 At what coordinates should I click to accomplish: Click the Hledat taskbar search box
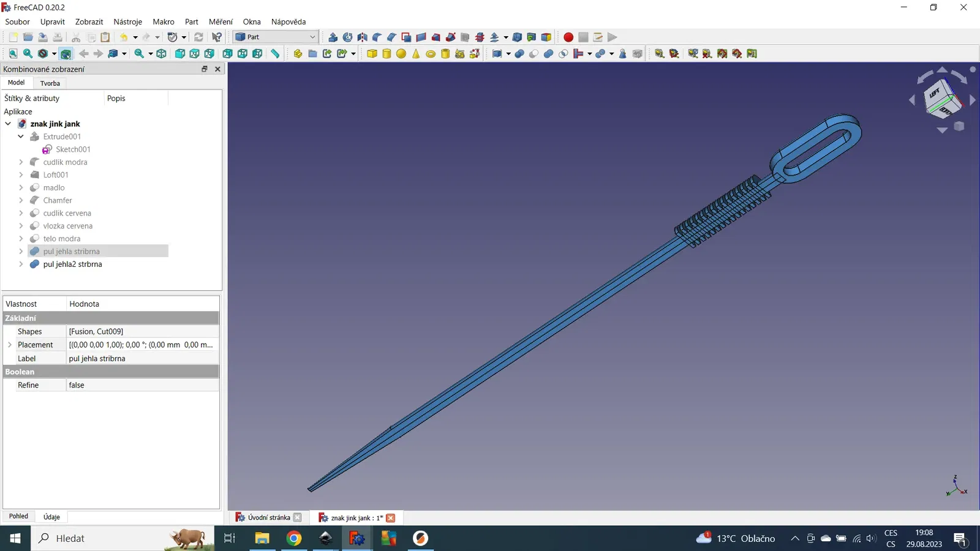coord(123,538)
